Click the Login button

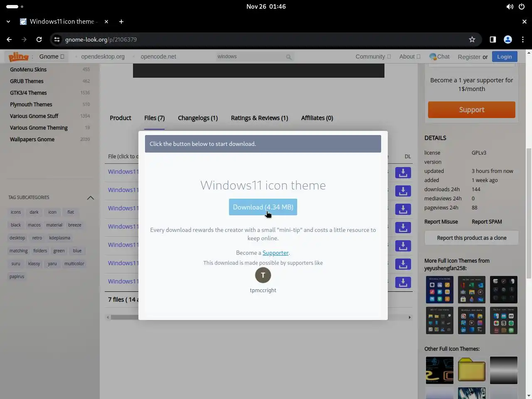click(x=505, y=57)
